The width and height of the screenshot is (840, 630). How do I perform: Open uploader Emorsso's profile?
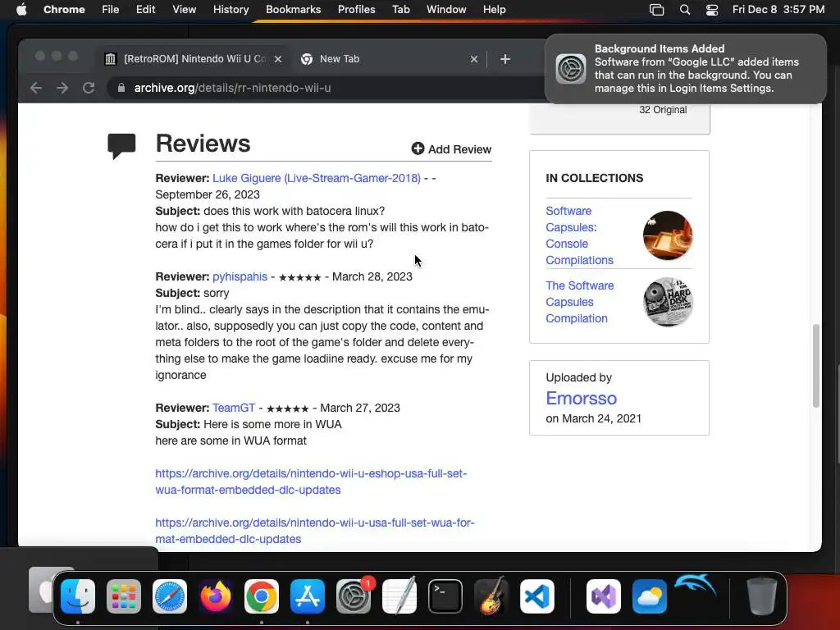coord(582,398)
